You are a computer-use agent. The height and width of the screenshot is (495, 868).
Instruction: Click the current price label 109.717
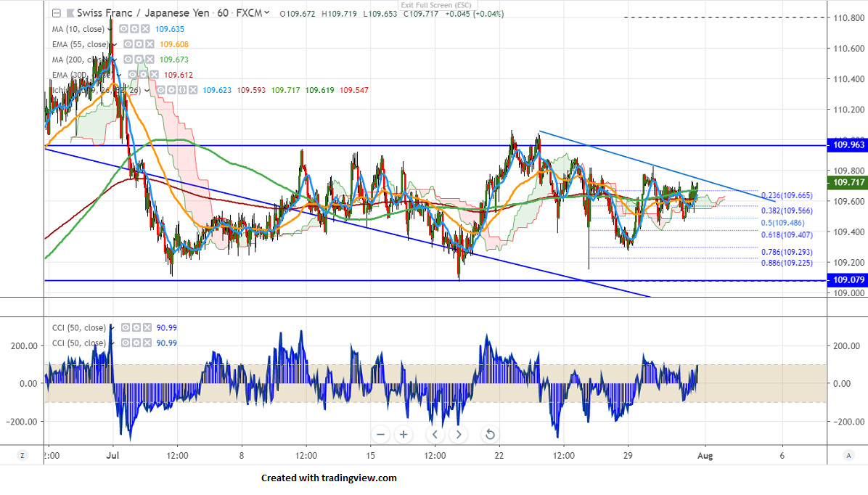pyautogui.click(x=848, y=183)
